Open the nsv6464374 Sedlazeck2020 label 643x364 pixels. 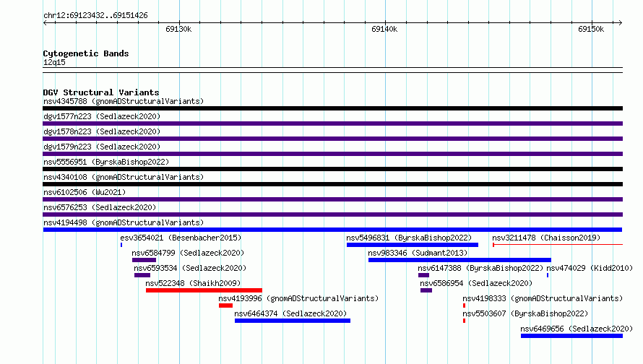coord(290,313)
